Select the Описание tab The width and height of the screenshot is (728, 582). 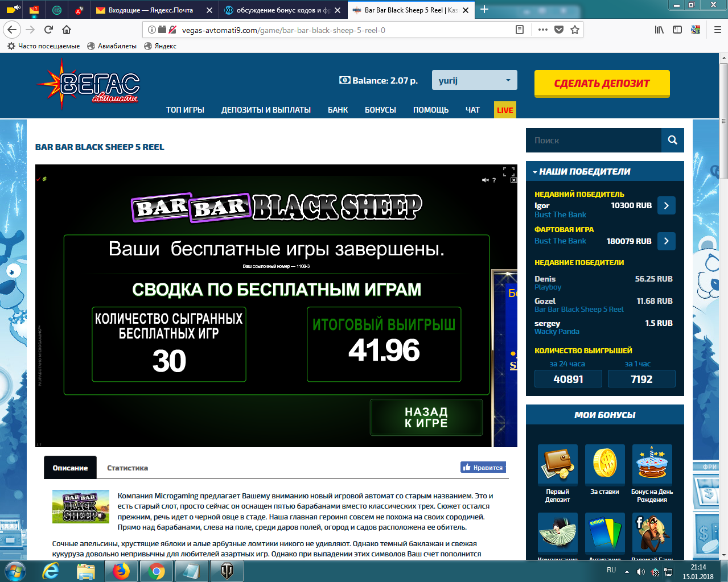[x=70, y=468]
